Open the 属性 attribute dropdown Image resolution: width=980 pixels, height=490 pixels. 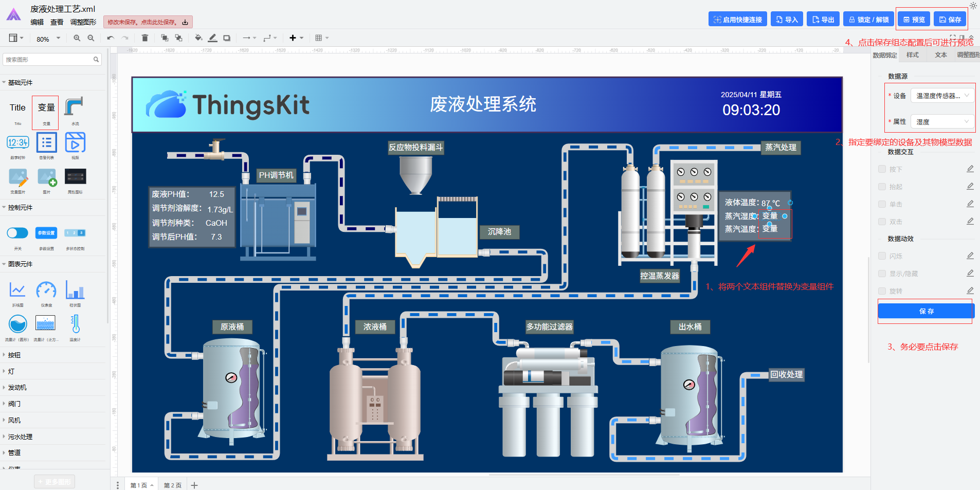pyautogui.click(x=942, y=121)
